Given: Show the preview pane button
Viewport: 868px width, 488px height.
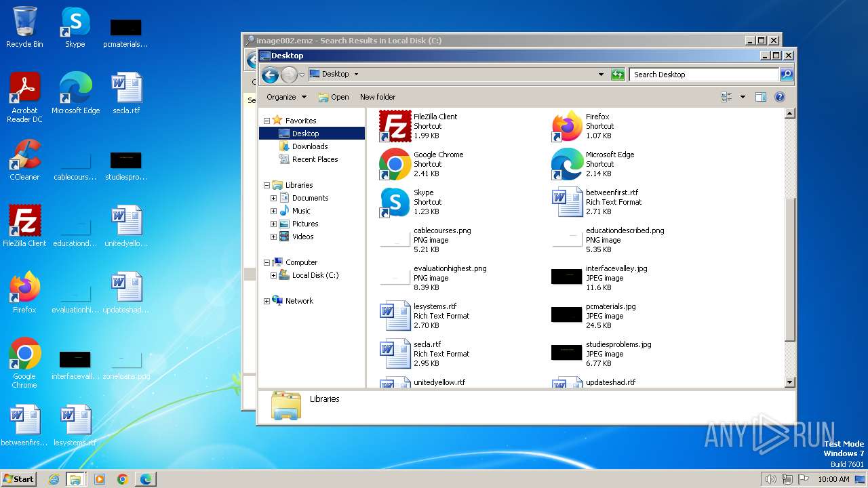Looking at the screenshot, I should click(x=761, y=97).
